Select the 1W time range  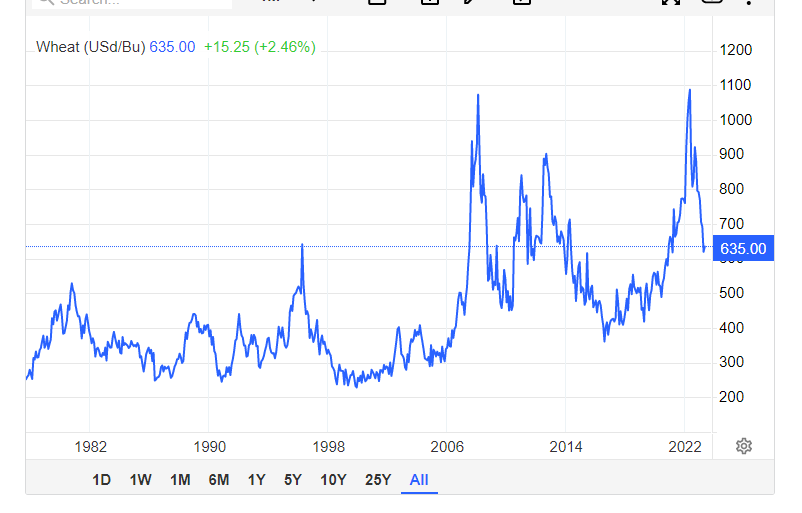[140, 480]
